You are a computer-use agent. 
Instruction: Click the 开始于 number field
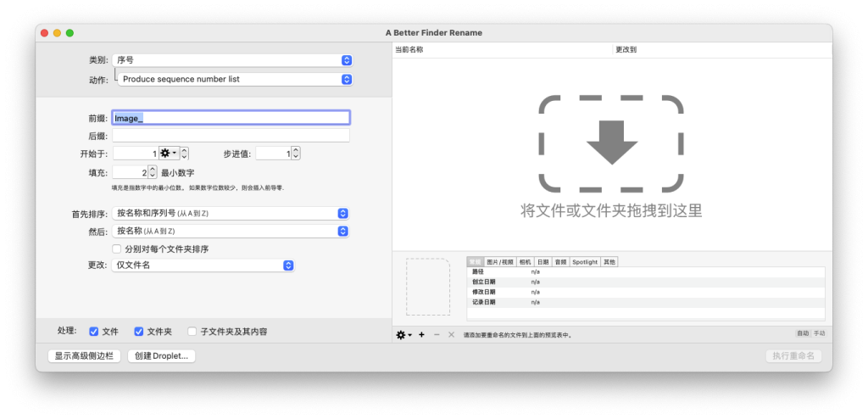coord(136,153)
